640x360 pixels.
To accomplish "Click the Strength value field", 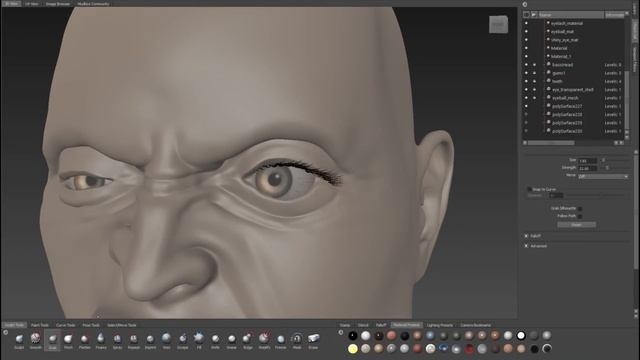I will click(588, 168).
